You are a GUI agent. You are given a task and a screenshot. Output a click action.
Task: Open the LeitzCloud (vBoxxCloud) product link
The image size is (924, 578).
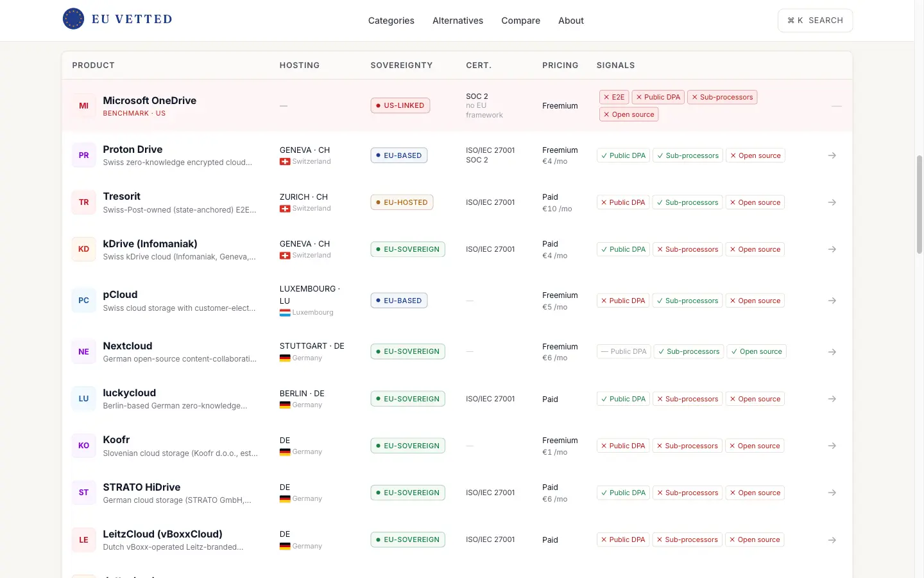163,534
